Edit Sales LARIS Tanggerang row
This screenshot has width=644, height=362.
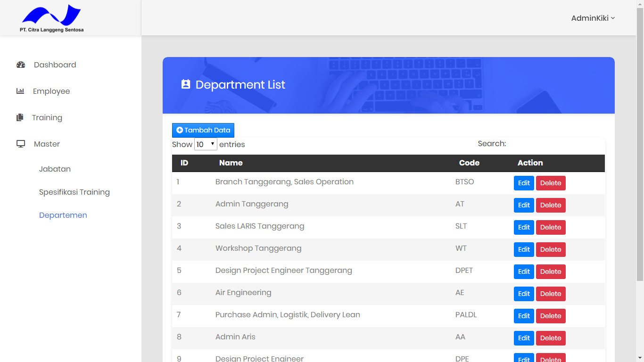[x=524, y=228]
